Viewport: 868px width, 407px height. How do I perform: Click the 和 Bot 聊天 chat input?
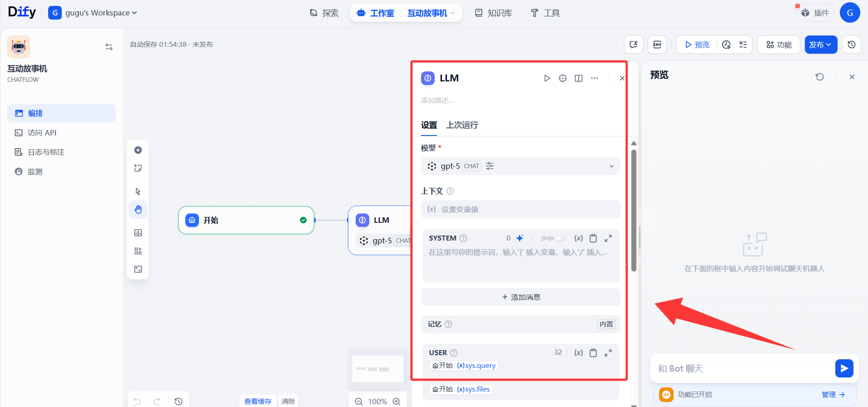tap(743, 368)
